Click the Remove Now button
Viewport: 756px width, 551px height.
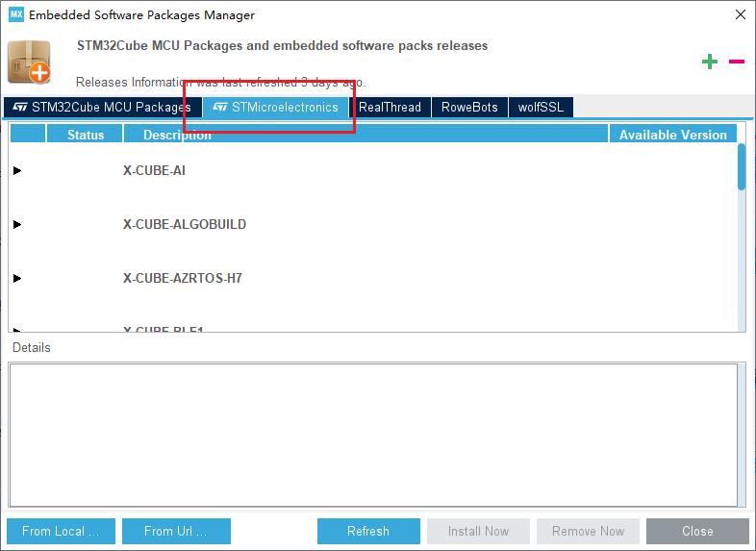tap(589, 531)
